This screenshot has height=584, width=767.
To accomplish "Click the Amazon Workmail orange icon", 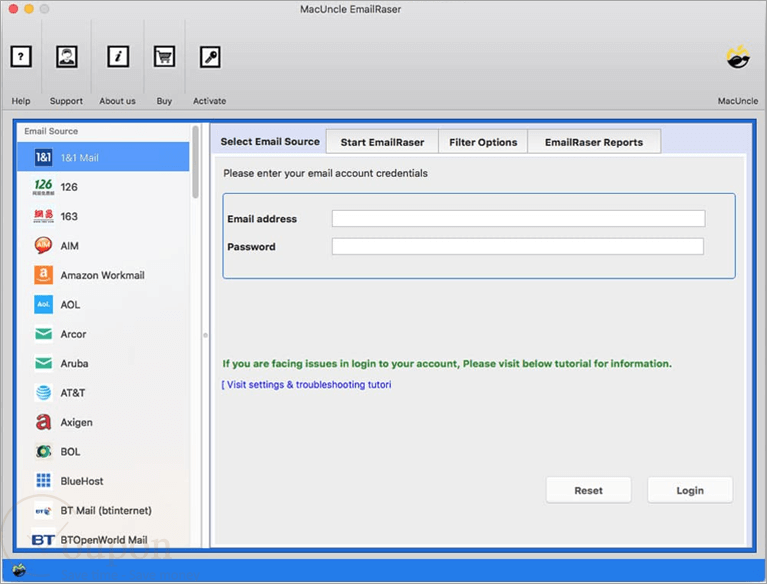I will [44, 275].
